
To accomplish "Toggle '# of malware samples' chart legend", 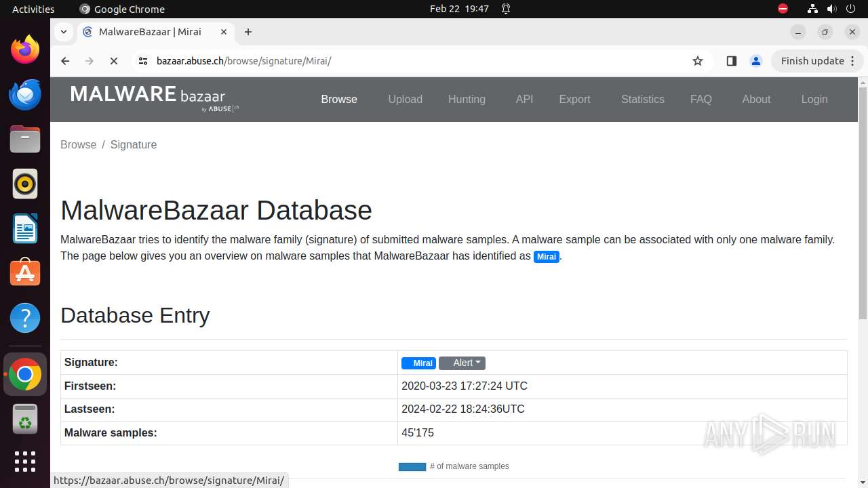I will point(454,466).
